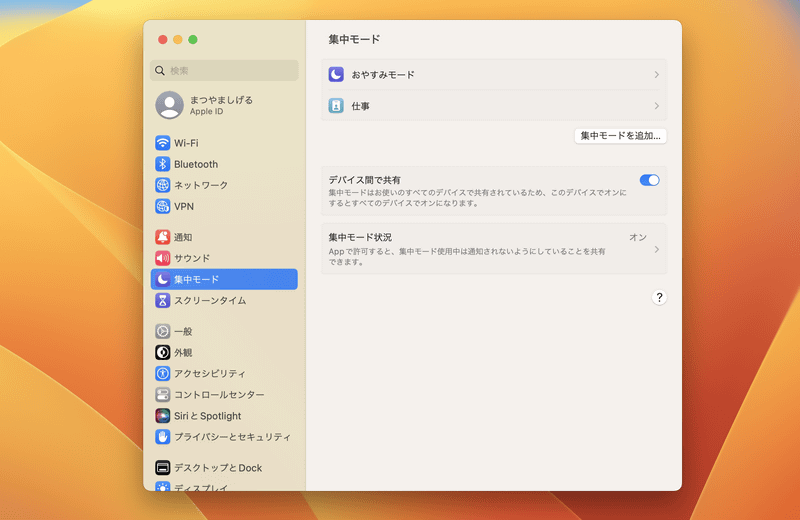Click the アクセシビリティ icon
The height and width of the screenshot is (520, 800).
[162, 374]
